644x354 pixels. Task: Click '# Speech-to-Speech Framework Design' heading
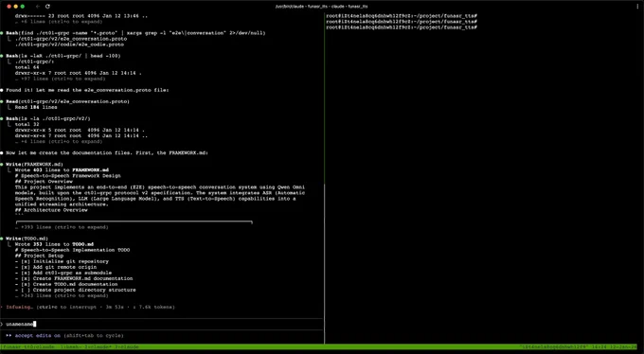68,176
